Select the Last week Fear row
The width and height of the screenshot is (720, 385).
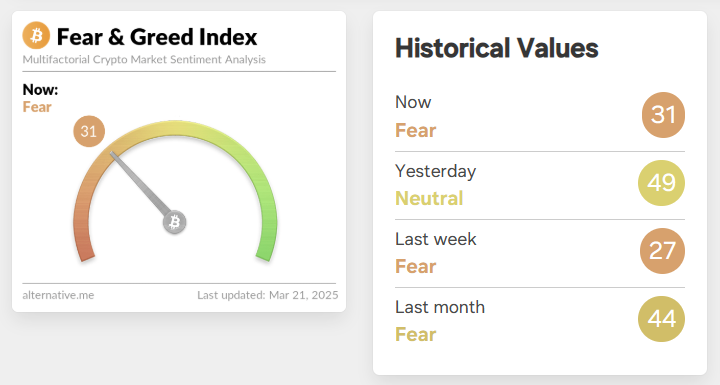540,253
